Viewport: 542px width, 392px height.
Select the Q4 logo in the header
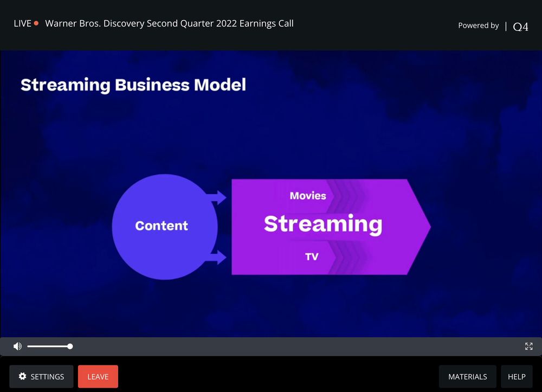click(520, 25)
